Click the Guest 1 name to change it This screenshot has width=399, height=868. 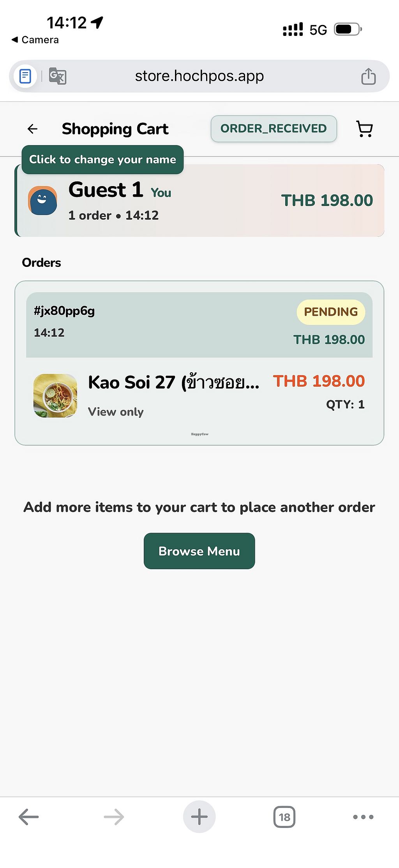click(x=106, y=190)
